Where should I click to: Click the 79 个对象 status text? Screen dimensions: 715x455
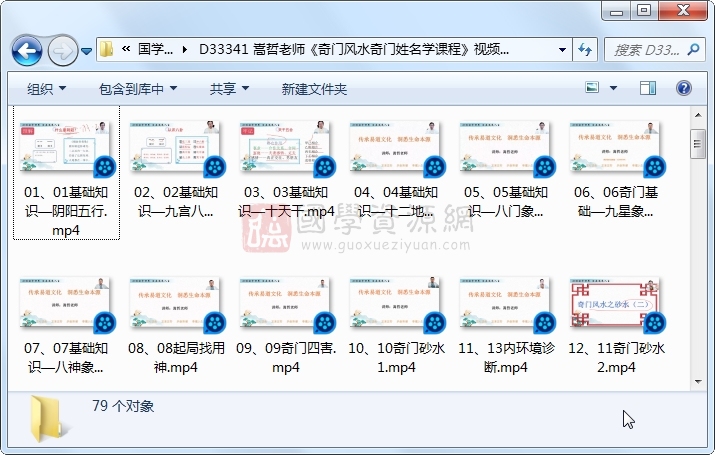coord(123,406)
